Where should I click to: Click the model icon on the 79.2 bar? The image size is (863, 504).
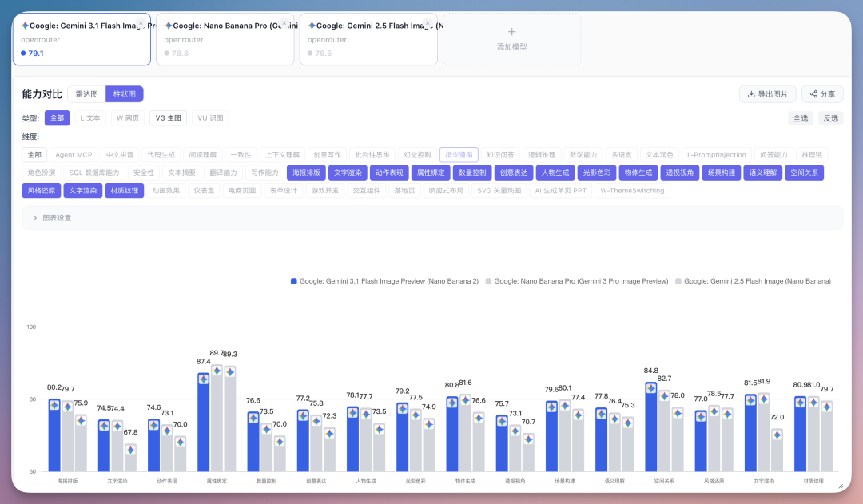(x=402, y=409)
